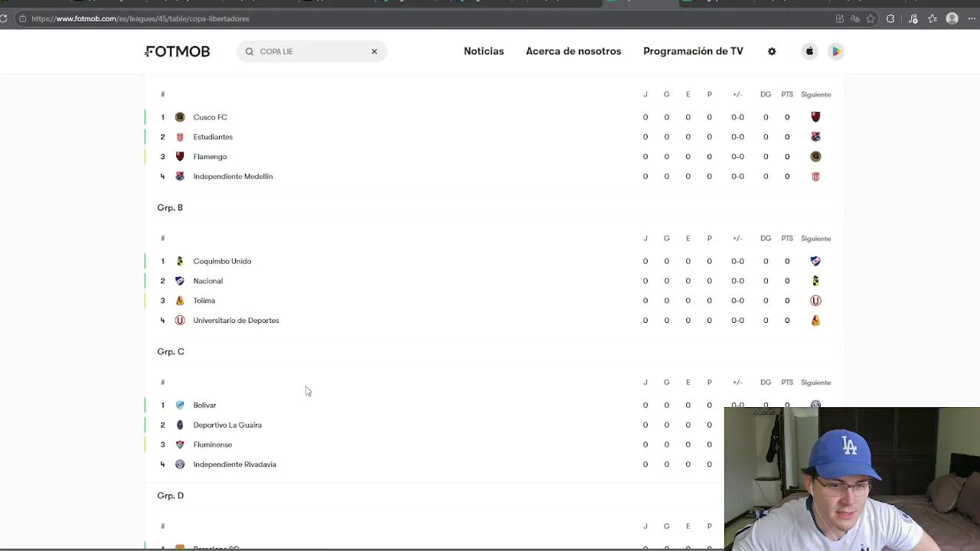Open the Tolima team link

click(204, 301)
